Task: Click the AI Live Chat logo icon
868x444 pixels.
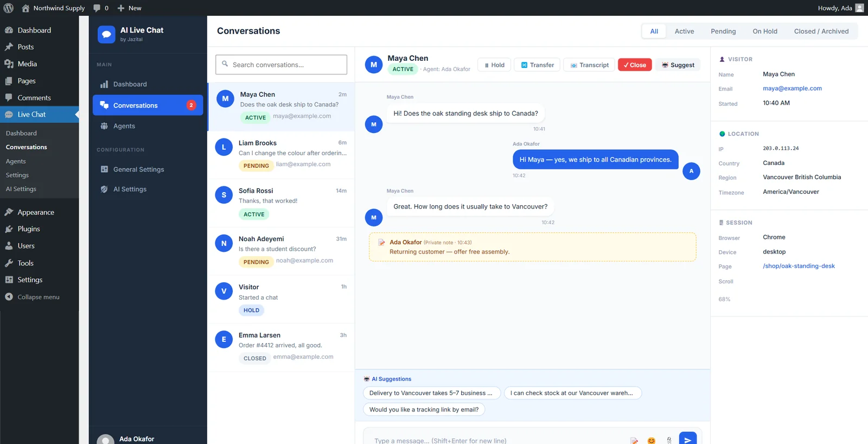Action: [106, 34]
